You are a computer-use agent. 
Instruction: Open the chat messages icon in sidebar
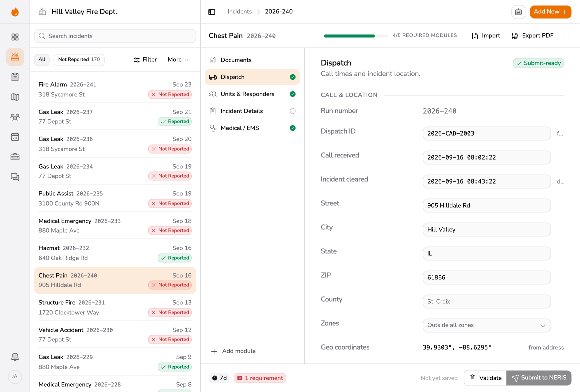[x=15, y=177]
